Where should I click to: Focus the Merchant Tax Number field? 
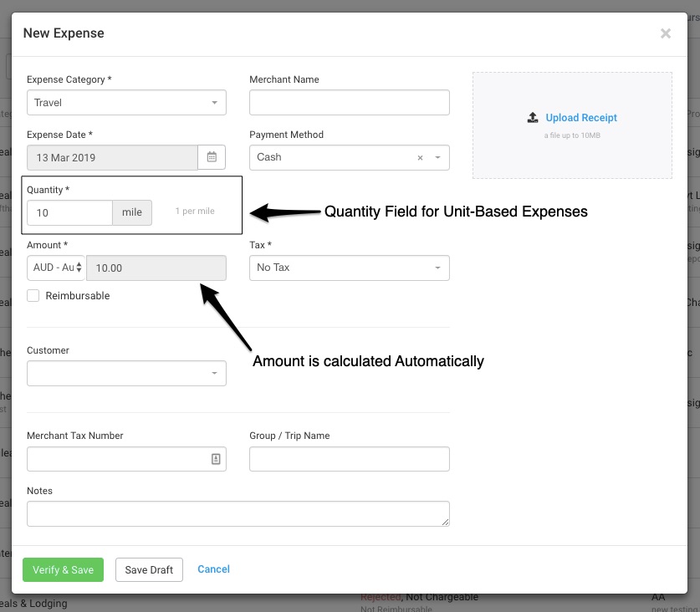(x=126, y=459)
